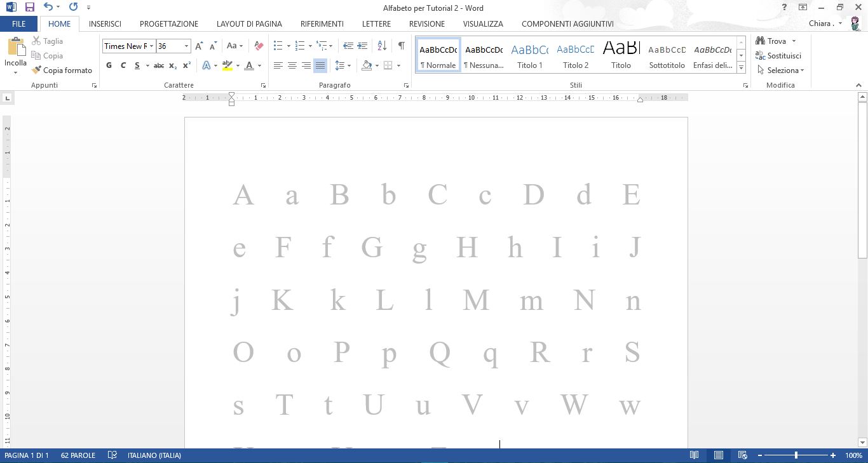Screen dimensions: 868x463
Task: Apply the Sottotitolo style
Action: coord(667,55)
